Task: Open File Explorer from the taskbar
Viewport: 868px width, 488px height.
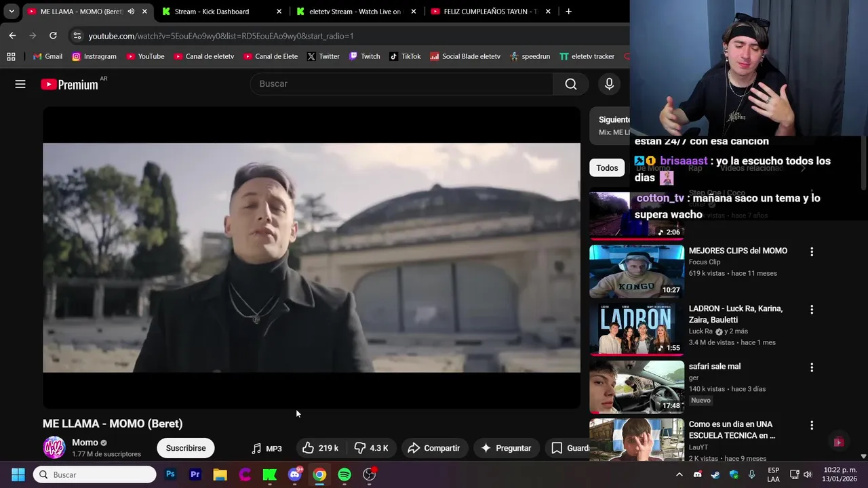Action: point(220,474)
